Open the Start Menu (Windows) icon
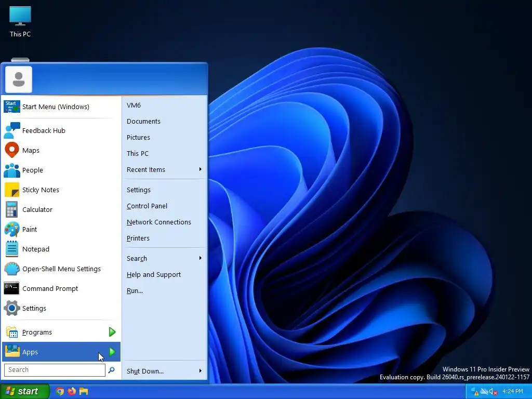 click(x=11, y=107)
